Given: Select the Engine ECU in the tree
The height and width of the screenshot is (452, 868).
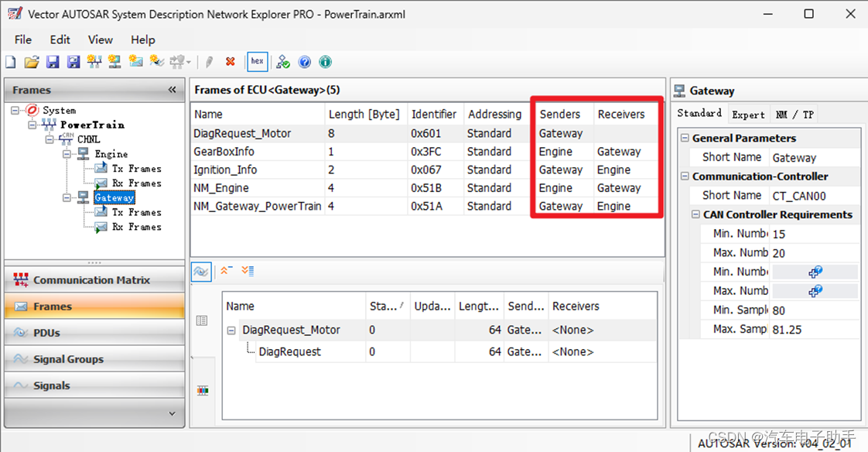Looking at the screenshot, I should click(111, 154).
